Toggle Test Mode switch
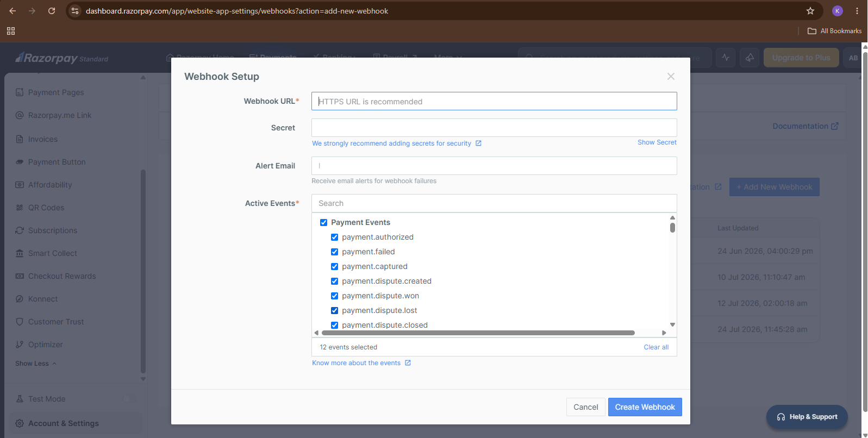Screen dimensions: 868x438 (129, 398)
